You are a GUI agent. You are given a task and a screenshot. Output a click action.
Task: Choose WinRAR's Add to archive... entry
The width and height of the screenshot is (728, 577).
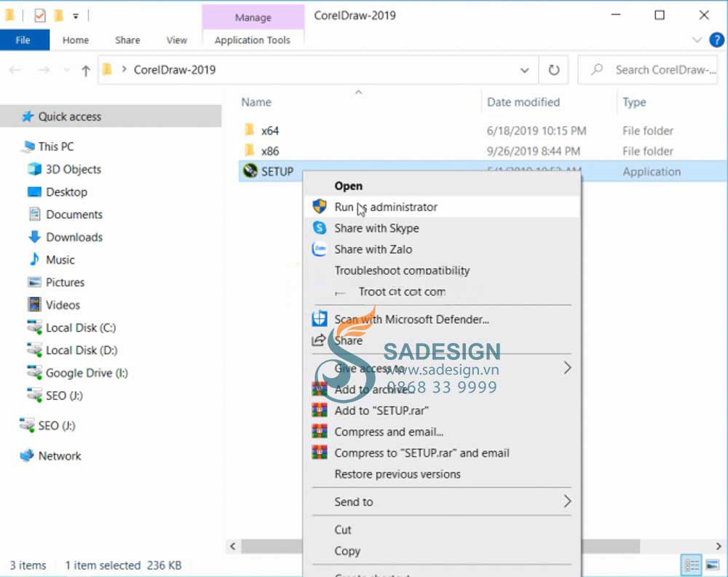(x=441, y=389)
